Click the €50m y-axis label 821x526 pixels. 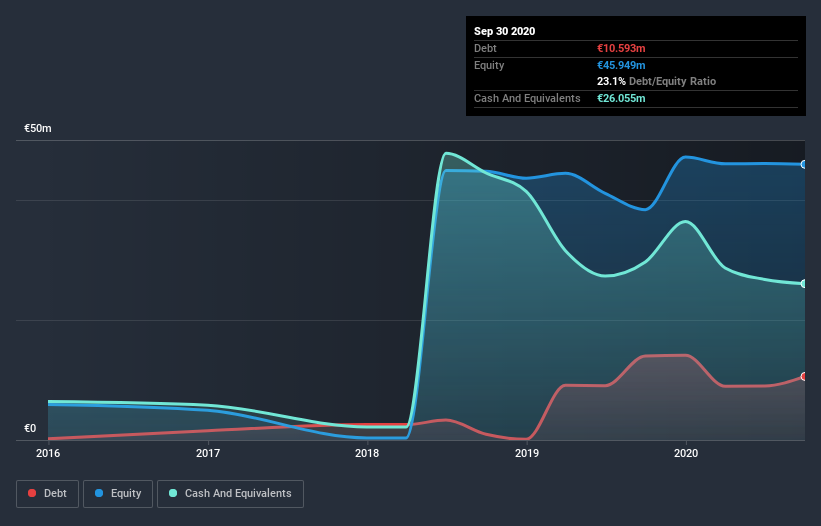pyautogui.click(x=38, y=128)
